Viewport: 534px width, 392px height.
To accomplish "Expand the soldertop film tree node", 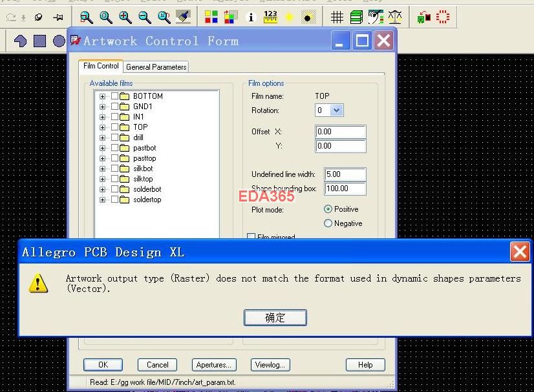I will (102, 200).
